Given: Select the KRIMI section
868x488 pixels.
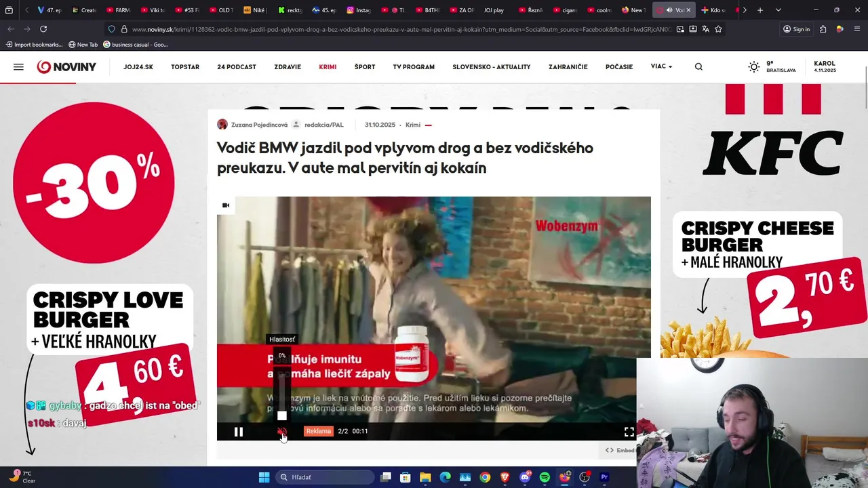Looking at the screenshot, I should pos(328,67).
